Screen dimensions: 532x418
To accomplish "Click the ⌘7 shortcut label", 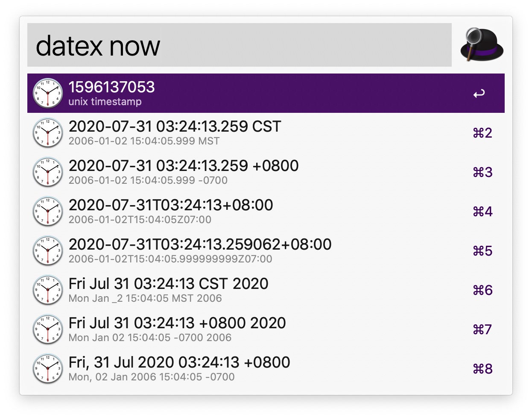I will [482, 329].
